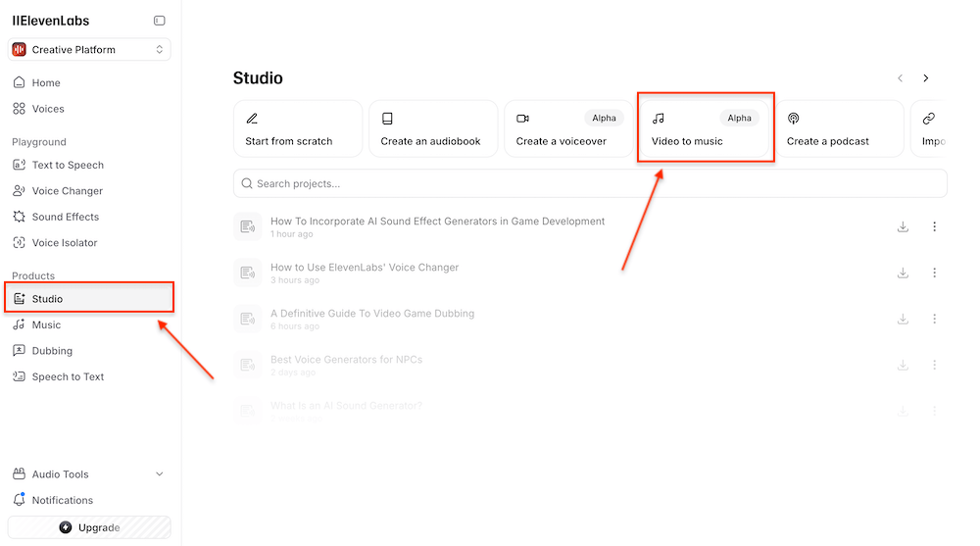Open more options for Voice Changer project
The height and width of the screenshot is (546, 980).
(934, 273)
